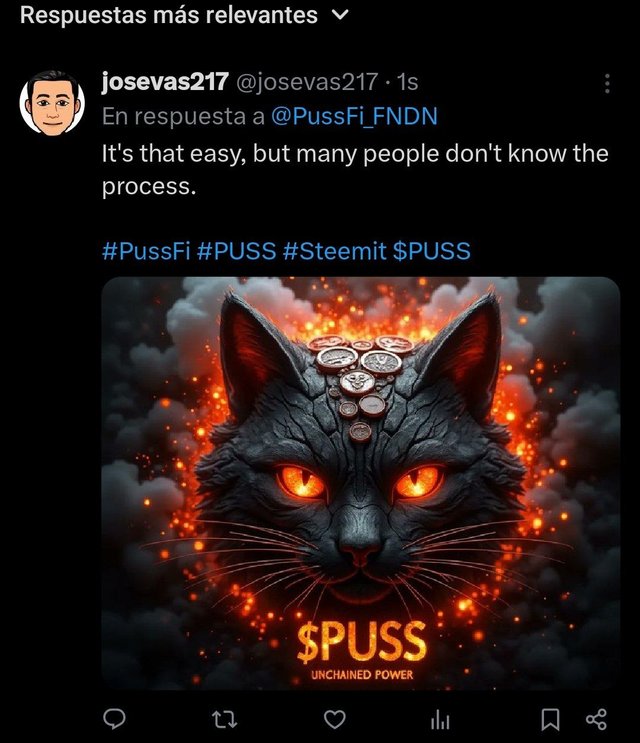Open the tweet text about the process
Viewport: 640px width, 743px height.
point(355,170)
